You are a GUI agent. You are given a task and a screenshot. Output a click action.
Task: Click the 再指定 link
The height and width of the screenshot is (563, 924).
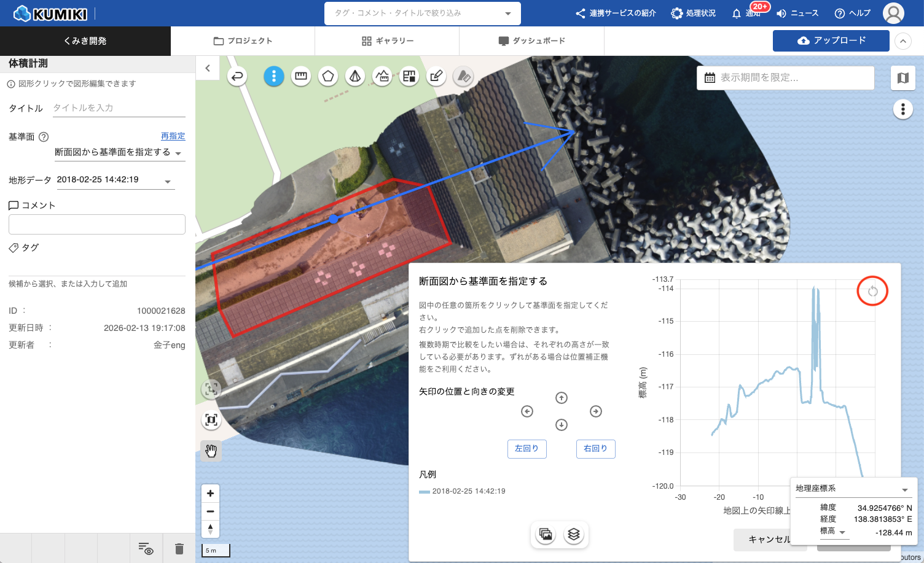173,136
